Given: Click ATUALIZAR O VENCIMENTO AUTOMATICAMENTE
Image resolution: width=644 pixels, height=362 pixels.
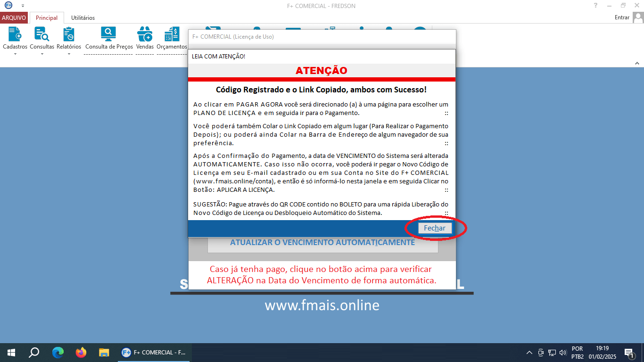Looking at the screenshot, I should pos(322,242).
